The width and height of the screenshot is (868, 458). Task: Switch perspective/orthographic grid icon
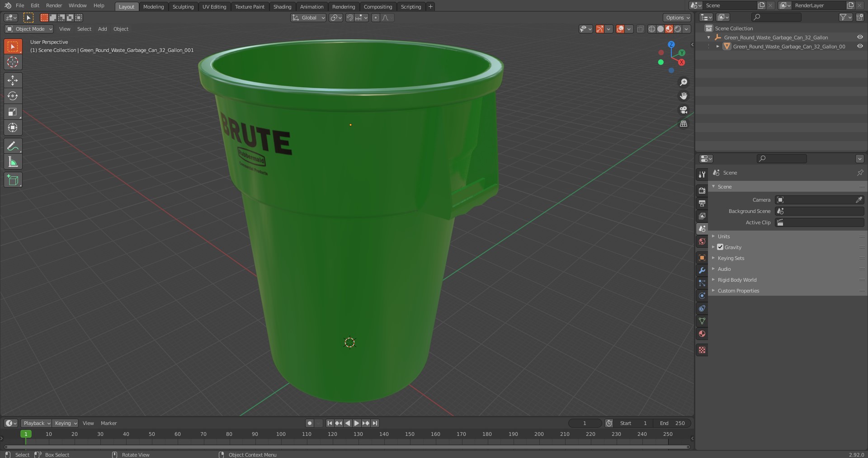tap(684, 124)
